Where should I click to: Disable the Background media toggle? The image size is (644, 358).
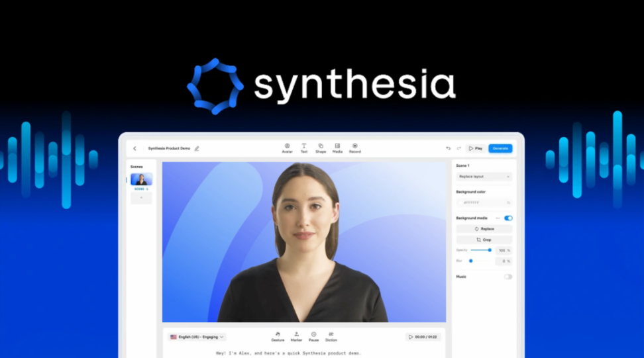click(508, 218)
